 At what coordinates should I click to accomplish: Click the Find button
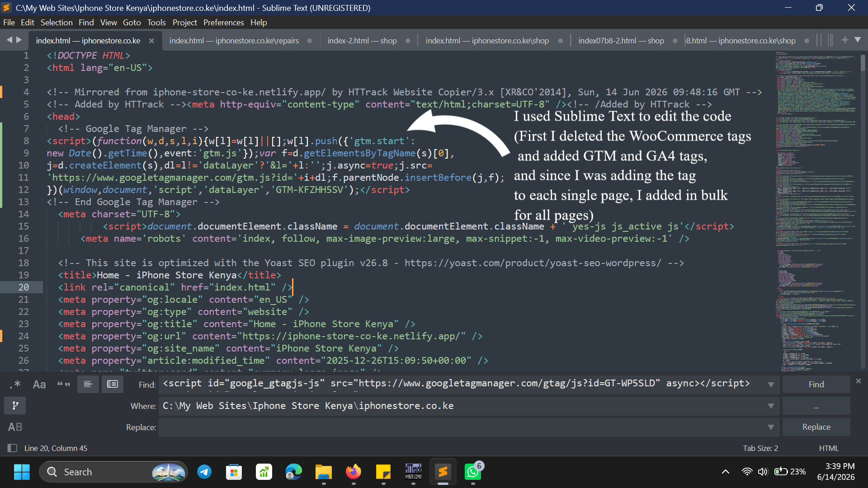816,385
